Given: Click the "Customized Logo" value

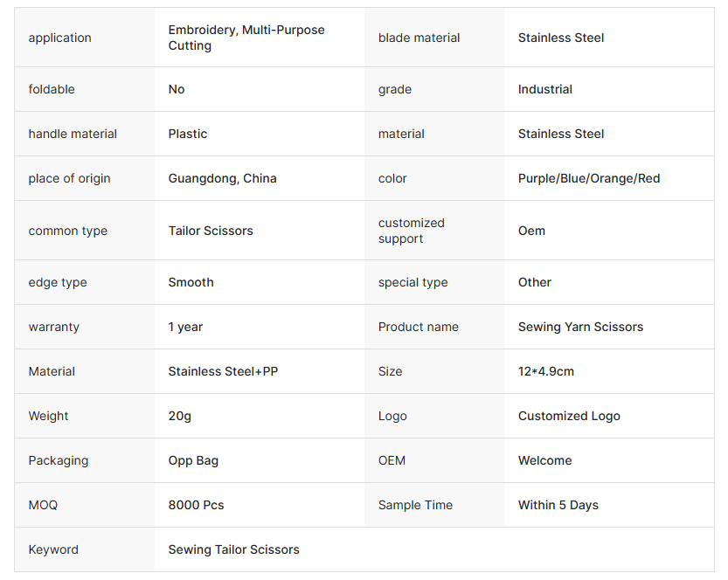Looking at the screenshot, I should 569,416.
